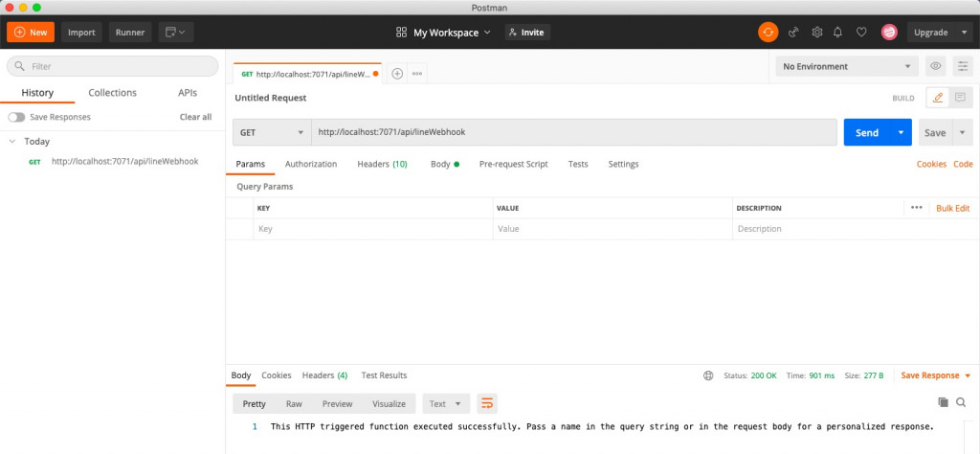This screenshot has width=980, height=454.
Task: Click the Save button
Action: [x=935, y=132]
